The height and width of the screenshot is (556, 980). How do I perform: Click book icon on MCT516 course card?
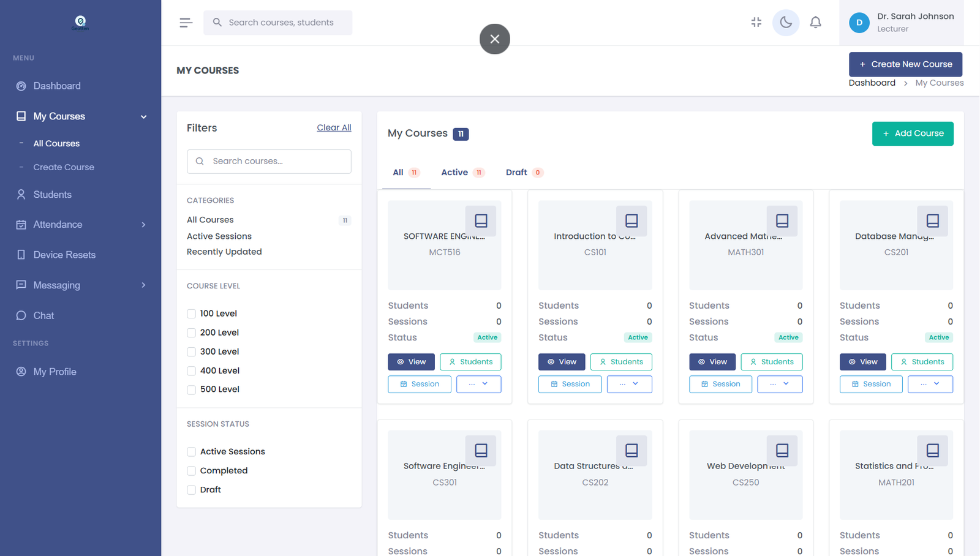click(x=481, y=220)
